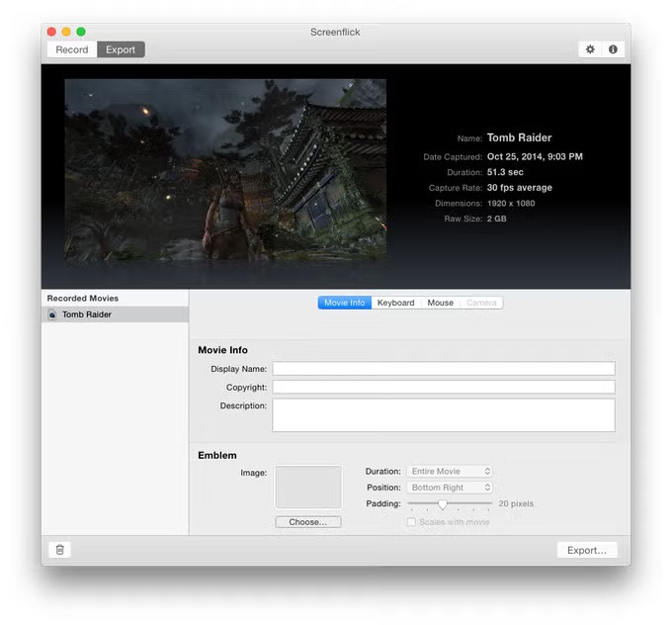Select the Export tab
This screenshot has width=672, height=625.
(x=121, y=49)
